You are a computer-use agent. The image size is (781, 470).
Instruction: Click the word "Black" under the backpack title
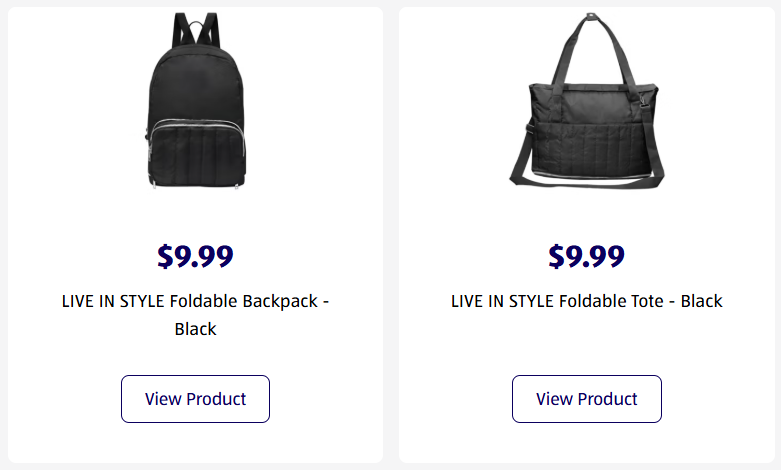[x=195, y=329]
